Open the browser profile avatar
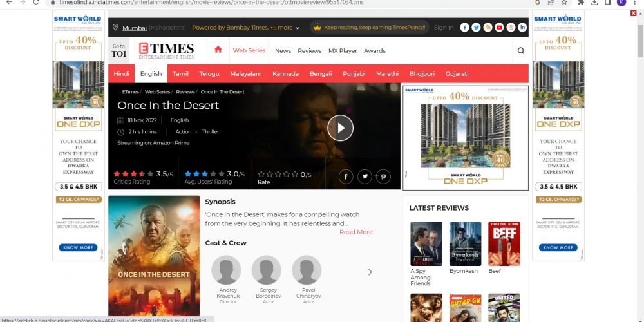This screenshot has width=644, height=322. (x=621, y=2)
